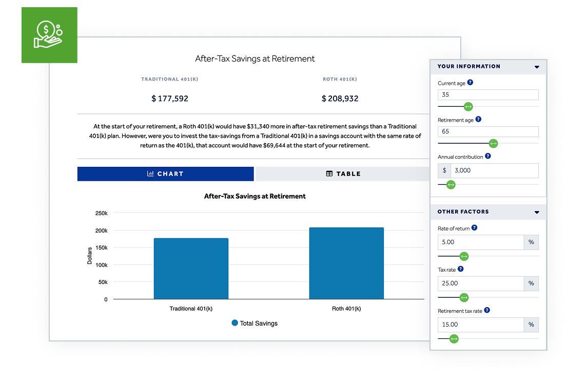Click the Current age slider handle

468,107
